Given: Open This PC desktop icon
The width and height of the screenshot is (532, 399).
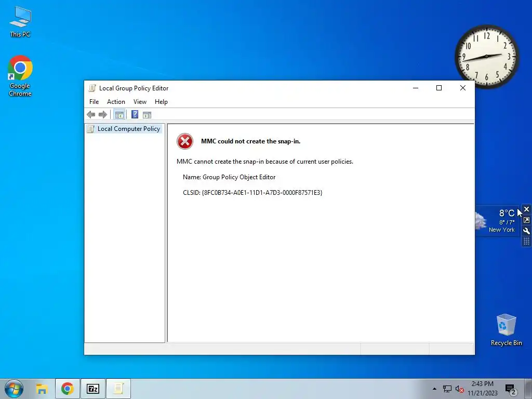Looking at the screenshot, I should [x=20, y=22].
